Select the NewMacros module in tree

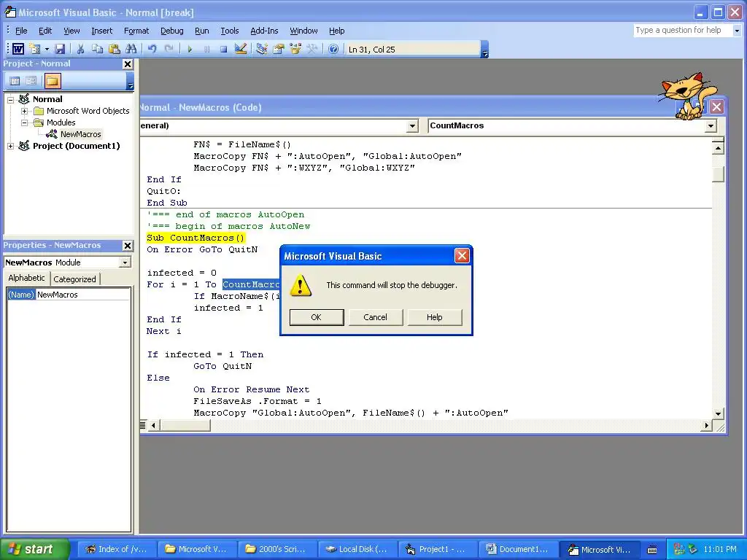80,134
